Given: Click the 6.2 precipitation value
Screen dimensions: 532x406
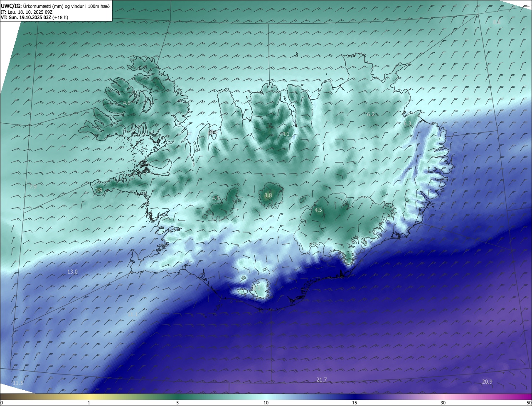Looking at the screenshot, I should 371,114.
